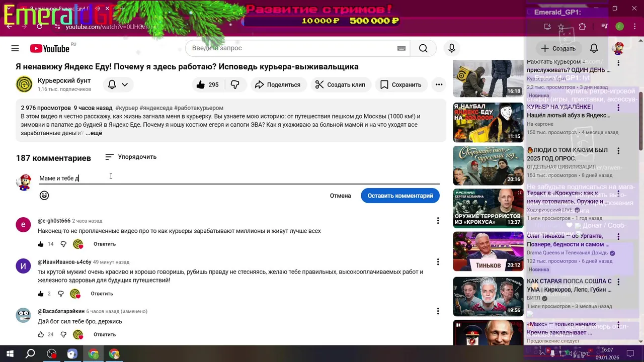
Task: Open the on-screen keyboard in search box
Action: (401, 48)
